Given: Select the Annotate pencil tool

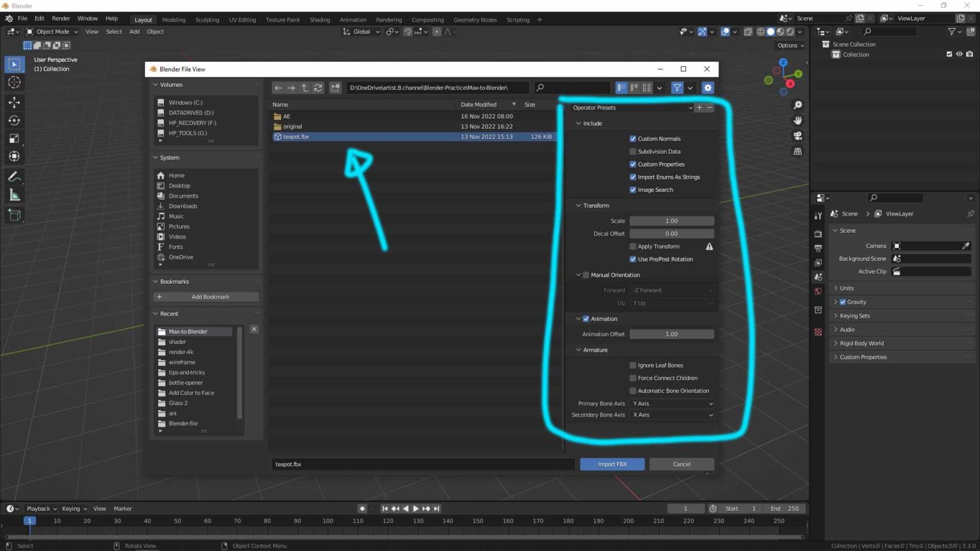Looking at the screenshot, I should pos(14,177).
